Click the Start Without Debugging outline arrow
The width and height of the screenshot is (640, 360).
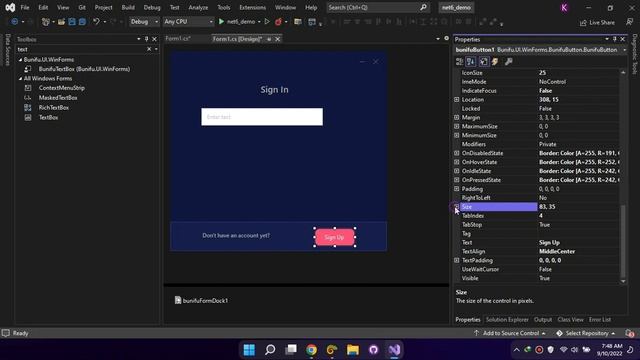pos(267,22)
